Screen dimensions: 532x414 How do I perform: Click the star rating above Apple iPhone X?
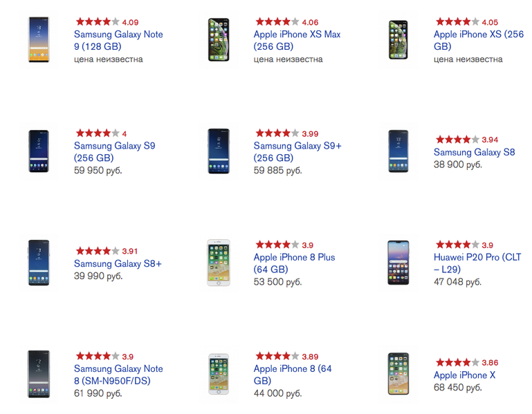point(457,362)
